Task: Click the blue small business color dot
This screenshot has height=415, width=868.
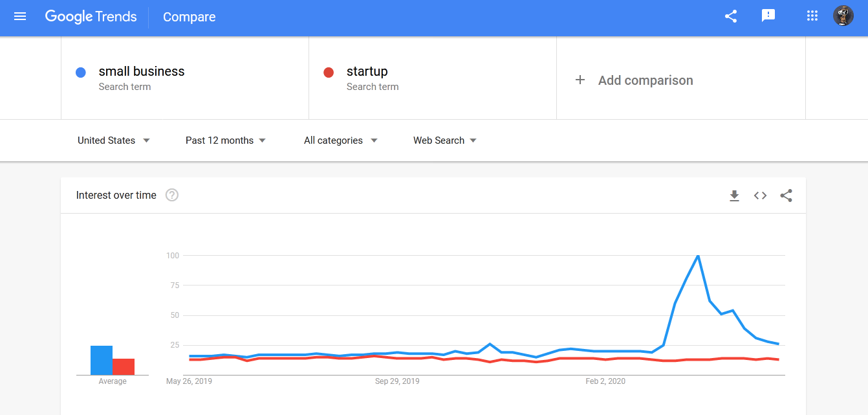Action: 81,73
